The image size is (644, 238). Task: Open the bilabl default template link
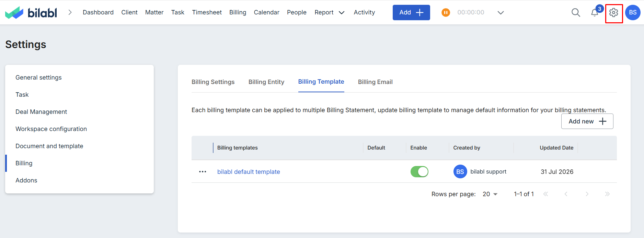point(249,172)
